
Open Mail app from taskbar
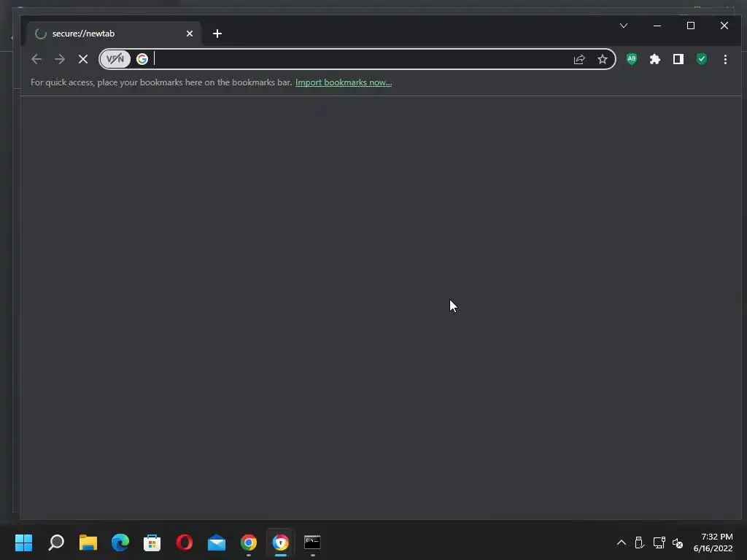coord(216,542)
